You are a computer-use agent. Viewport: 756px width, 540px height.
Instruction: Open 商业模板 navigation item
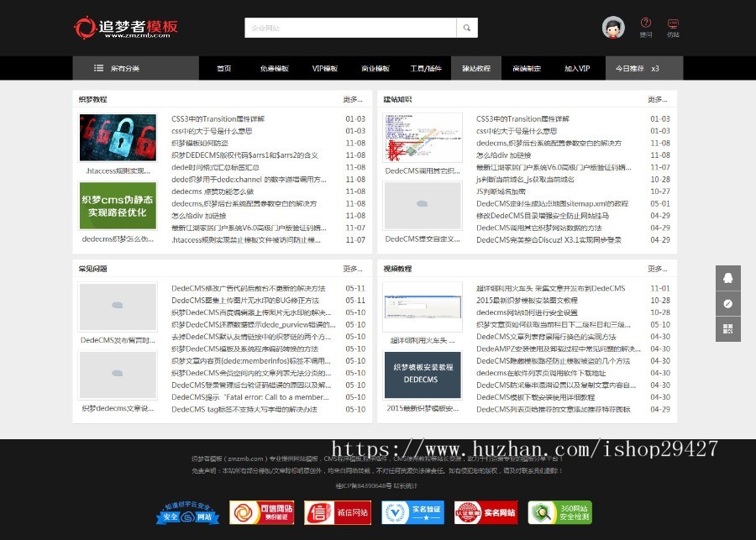coord(375,68)
